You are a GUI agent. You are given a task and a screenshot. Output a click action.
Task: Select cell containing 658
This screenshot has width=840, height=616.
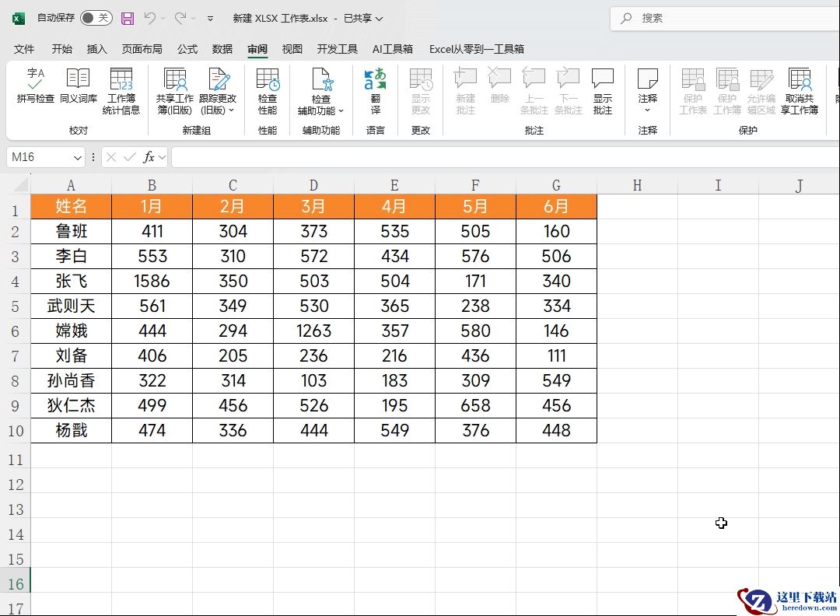pyautogui.click(x=475, y=405)
